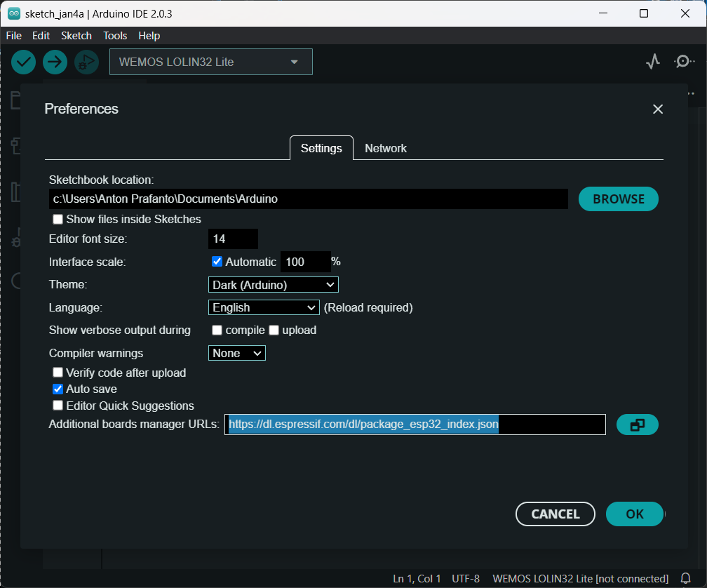Open the Compiler warnings dropdown

237,353
